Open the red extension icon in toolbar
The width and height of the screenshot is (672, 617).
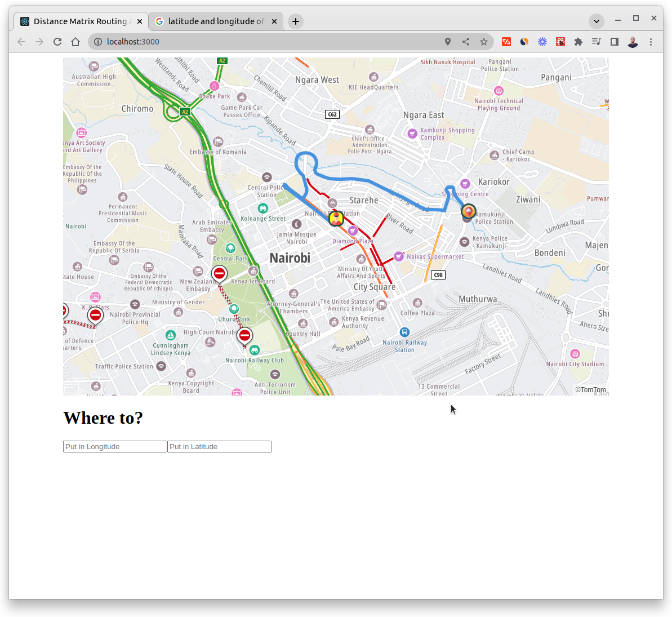[x=506, y=42]
